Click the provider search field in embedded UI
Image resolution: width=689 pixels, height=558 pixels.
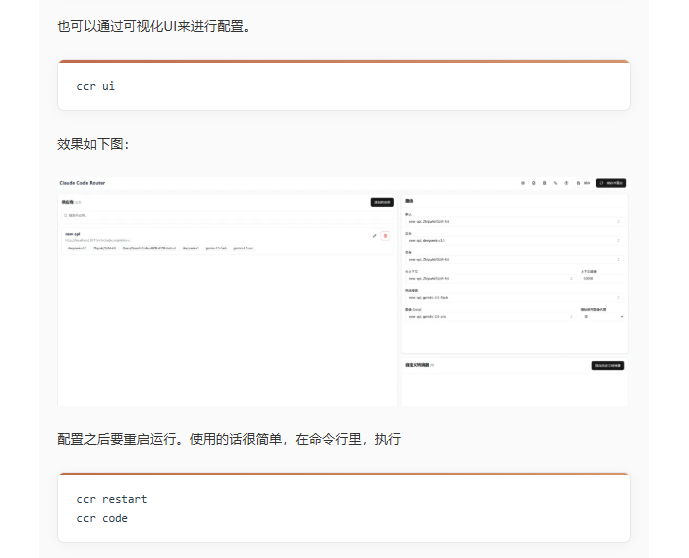click(227, 215)
